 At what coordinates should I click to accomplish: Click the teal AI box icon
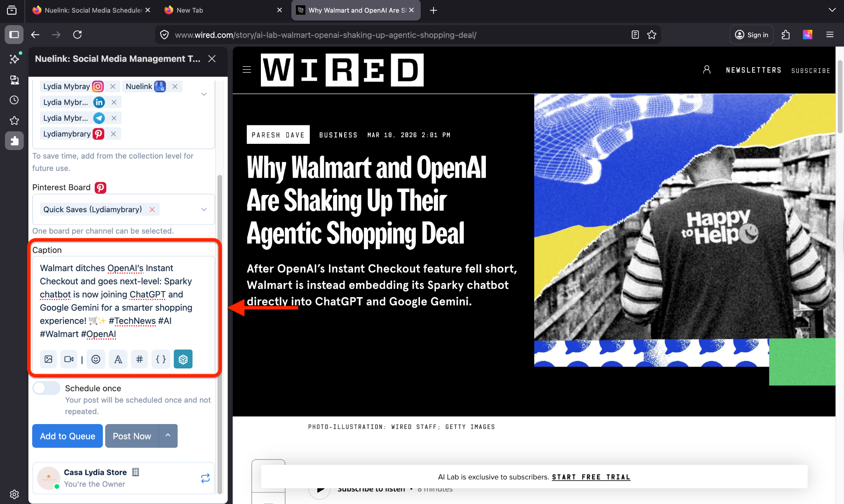click(x=183, y=359)
